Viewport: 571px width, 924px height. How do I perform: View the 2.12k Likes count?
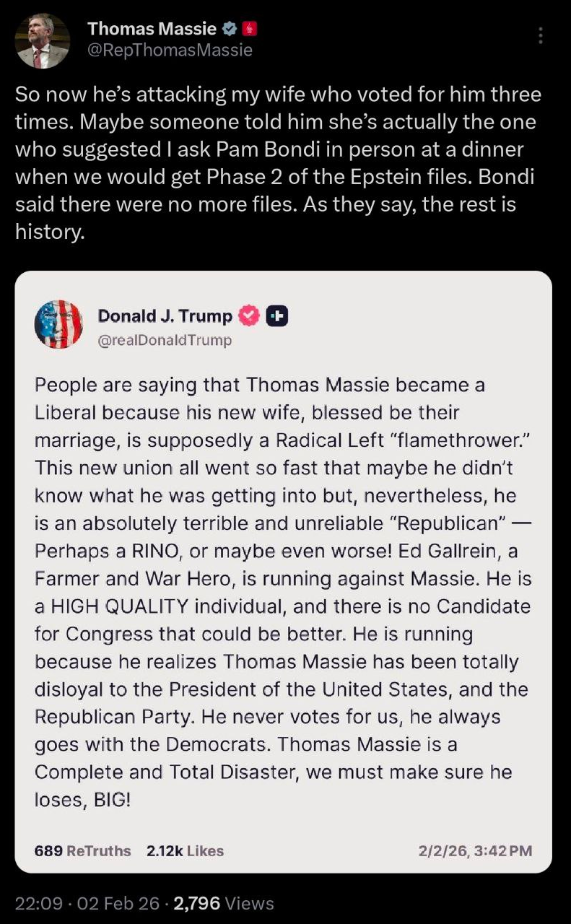185,850
